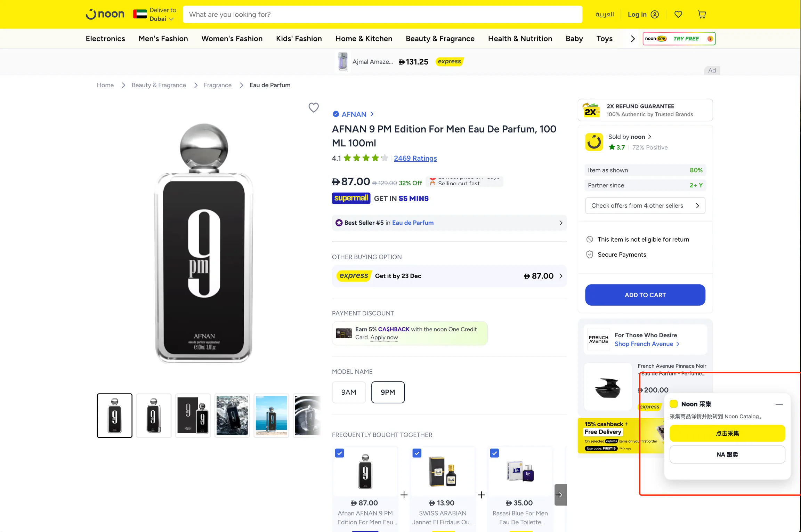Select the 9AM model option

(x=349, y=392)
